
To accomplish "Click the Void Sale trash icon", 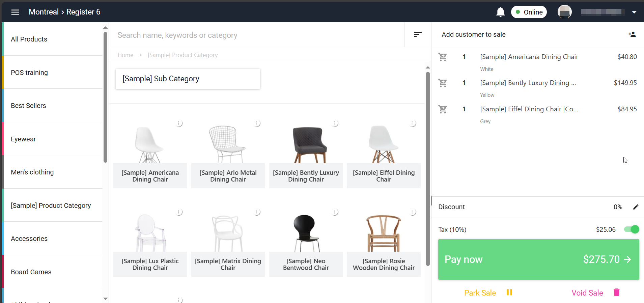I will coord(616,293).
